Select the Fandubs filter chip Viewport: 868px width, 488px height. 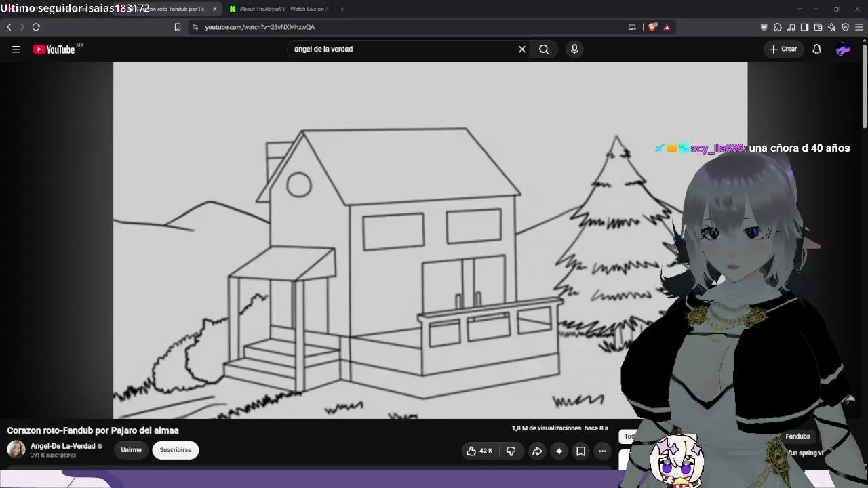pyautogui.click(x=797, y=436)
